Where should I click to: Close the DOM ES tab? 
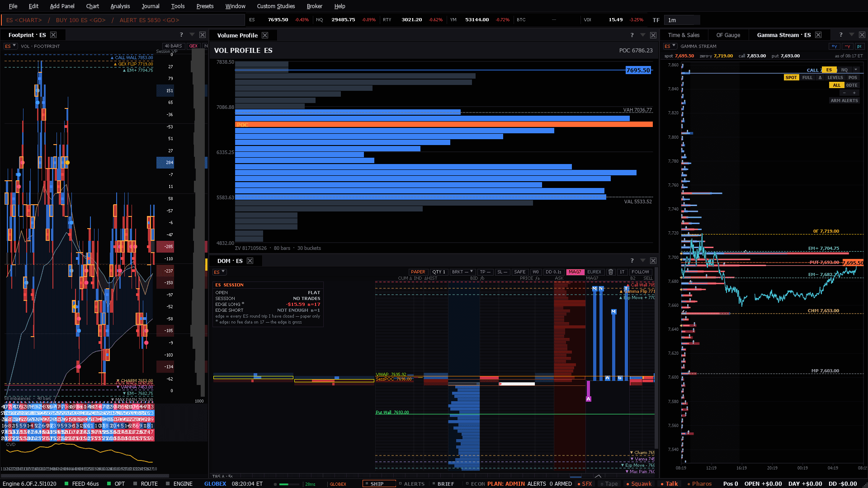(x=250, y=261)
